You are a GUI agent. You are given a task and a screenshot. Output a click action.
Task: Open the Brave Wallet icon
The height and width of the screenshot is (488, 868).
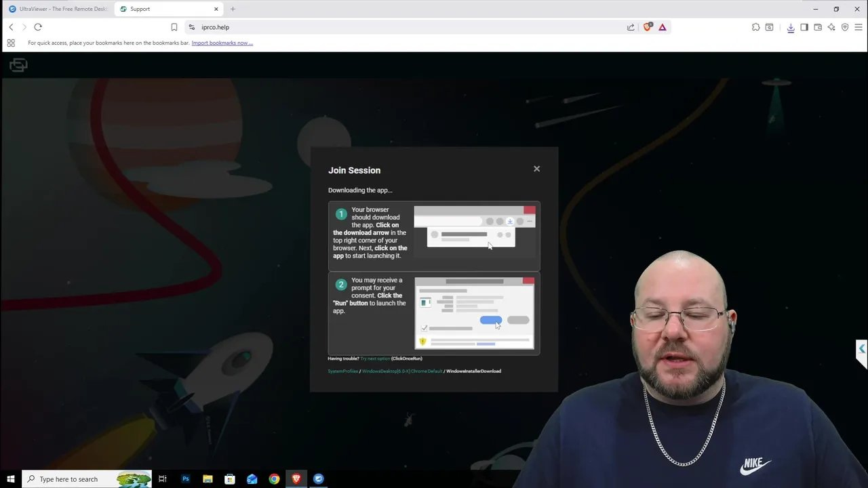[818, 27]
